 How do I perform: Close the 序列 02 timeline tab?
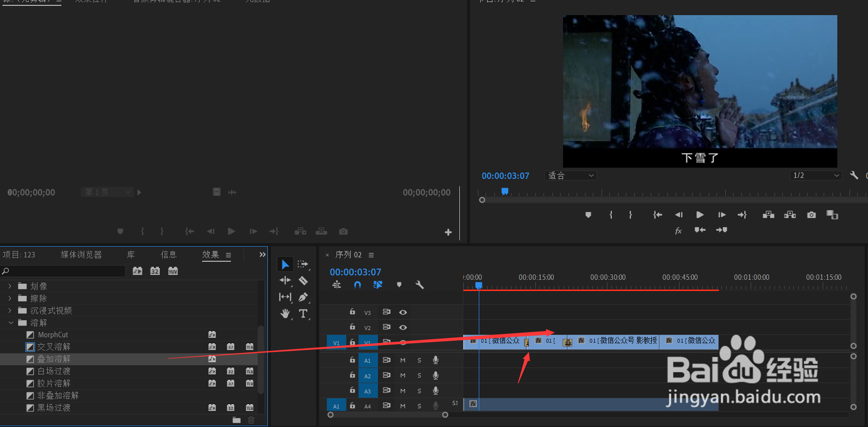coord(327,255)
